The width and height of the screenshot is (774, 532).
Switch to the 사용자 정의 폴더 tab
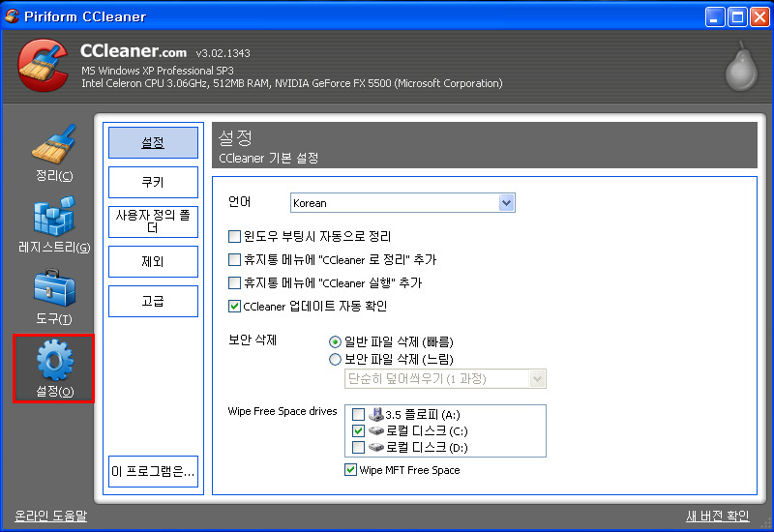(x=153, y=222)
